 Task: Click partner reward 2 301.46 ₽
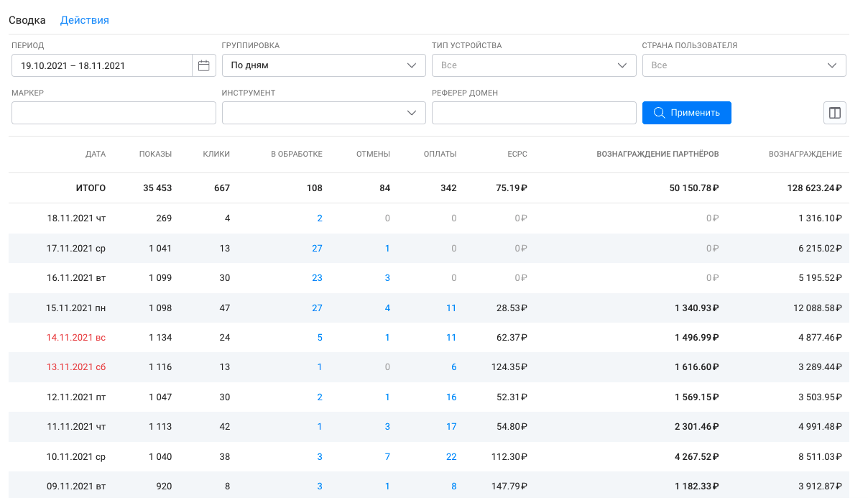tap(697, 427)
